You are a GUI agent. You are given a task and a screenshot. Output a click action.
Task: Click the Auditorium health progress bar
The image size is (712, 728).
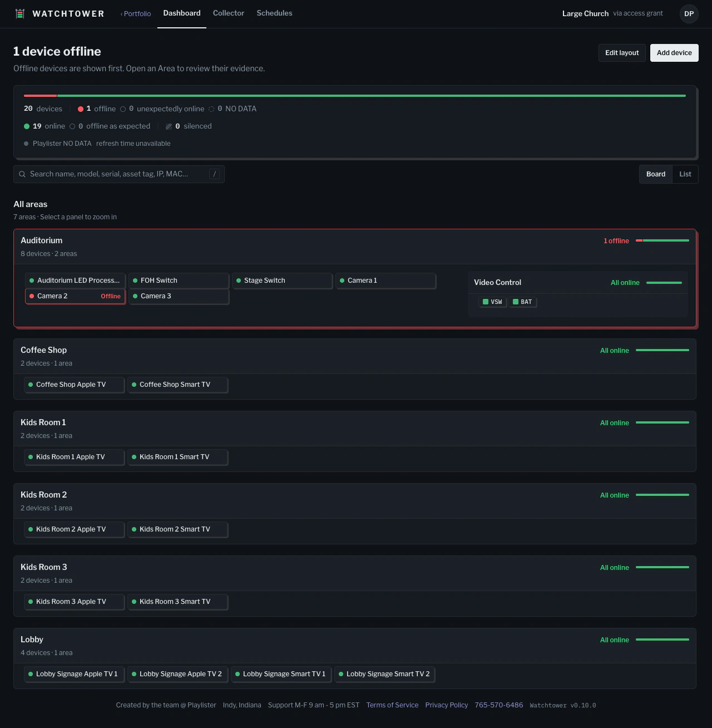click(x=662, y=240)
